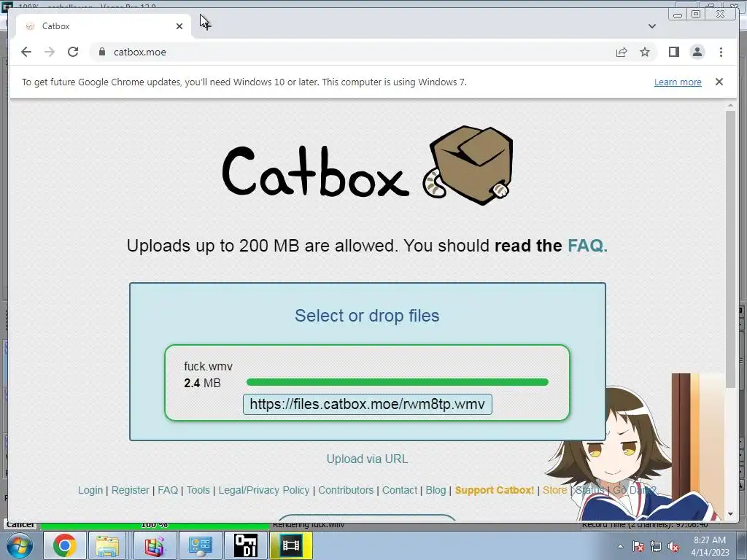The width and height of the screenshot is (747, 560).
Task: Open the FAQ link in the headline
Action: 587,246
